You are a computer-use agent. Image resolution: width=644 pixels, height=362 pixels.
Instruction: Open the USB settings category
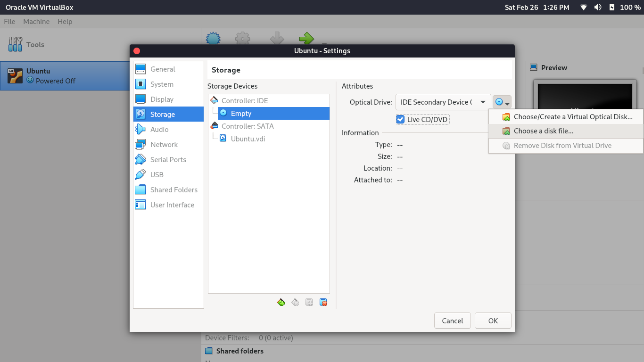point(157,175)
